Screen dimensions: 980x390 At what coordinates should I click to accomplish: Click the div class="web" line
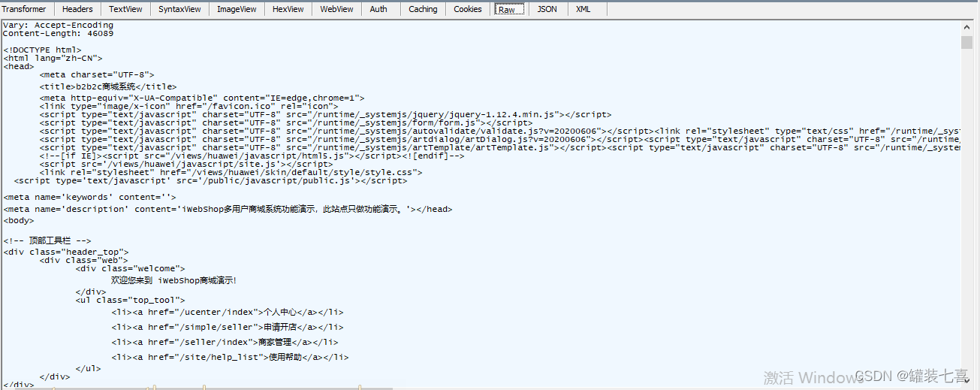(83, 260)
